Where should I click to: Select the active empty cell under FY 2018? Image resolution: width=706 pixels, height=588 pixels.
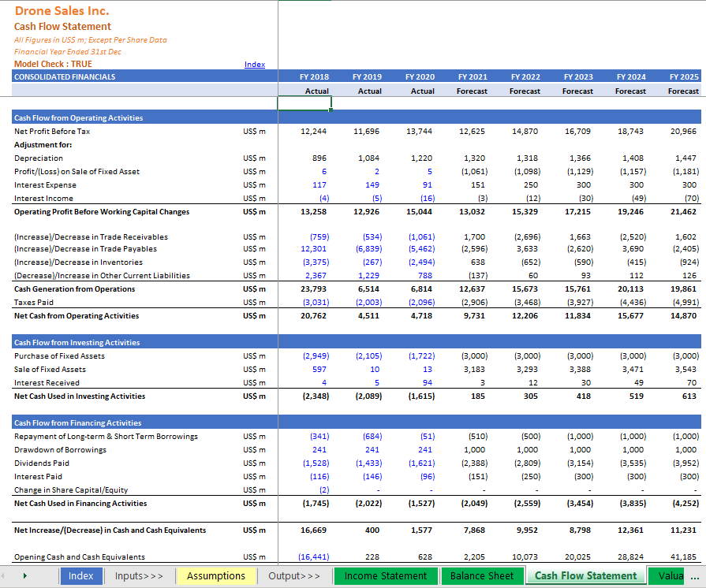(x=304, y=103)
